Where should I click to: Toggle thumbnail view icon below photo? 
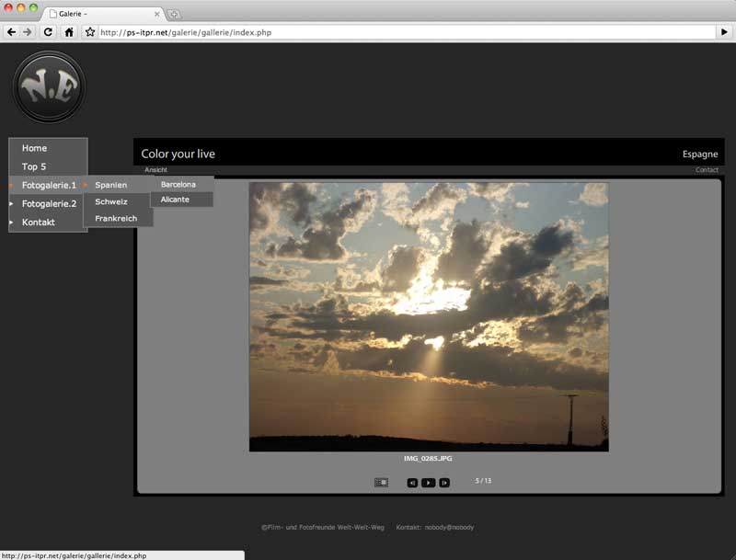(x=381, y=483)
